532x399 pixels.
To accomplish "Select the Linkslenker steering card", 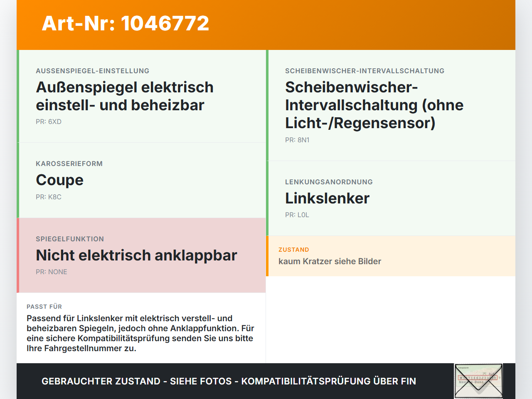I will click(391, 198).
